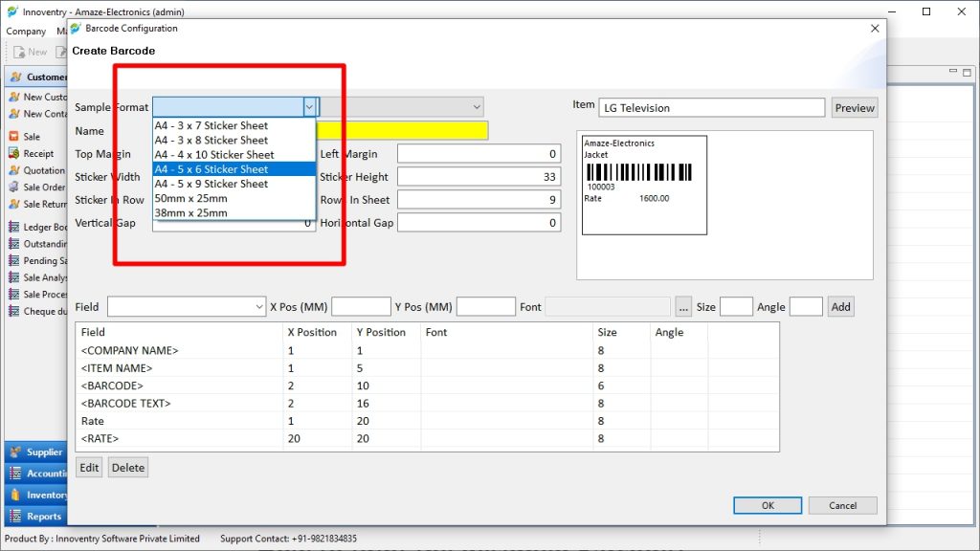Image resolution: width=980 pixels, height=551 pixels.
Task: Switch to the Supplier section
Action: [36, 452]
